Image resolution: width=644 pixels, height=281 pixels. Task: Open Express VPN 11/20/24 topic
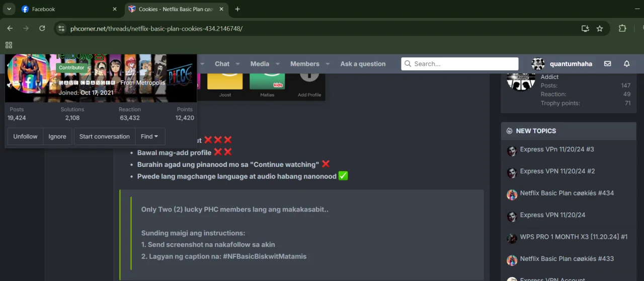pos(552,215)
